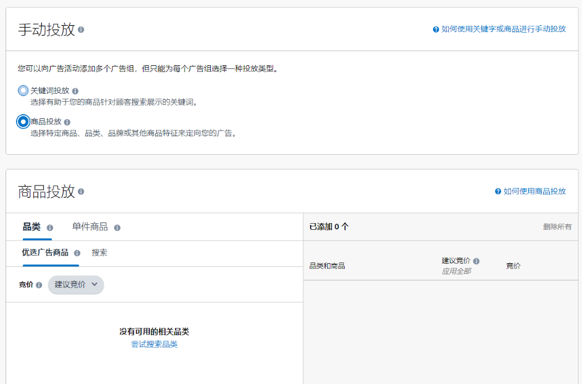This screenshot has height=392, width=582.
Task: Open the 优选广告商品 sub-tab
Action: (x=45, y=253)
